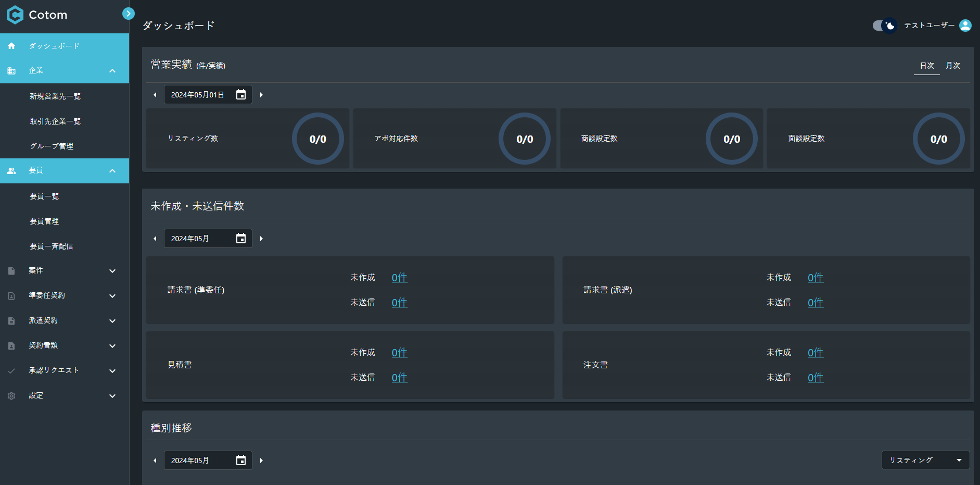The image size is (980, 485).
Task: Open 要員一斉配信 from the sidebar menu
Action: [x=53, y=246]
